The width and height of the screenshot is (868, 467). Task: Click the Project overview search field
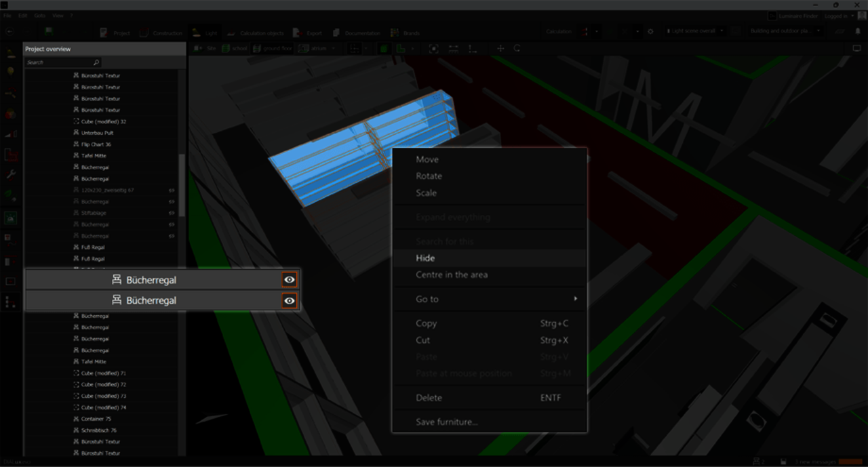point(60,62)
